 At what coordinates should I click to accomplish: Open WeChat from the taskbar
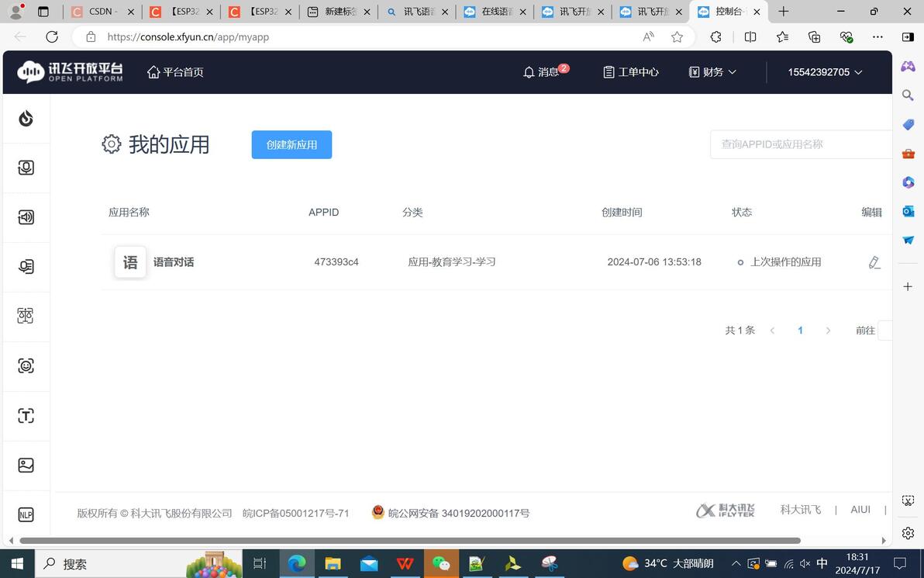pyautogui.click(x=441, y=564)
